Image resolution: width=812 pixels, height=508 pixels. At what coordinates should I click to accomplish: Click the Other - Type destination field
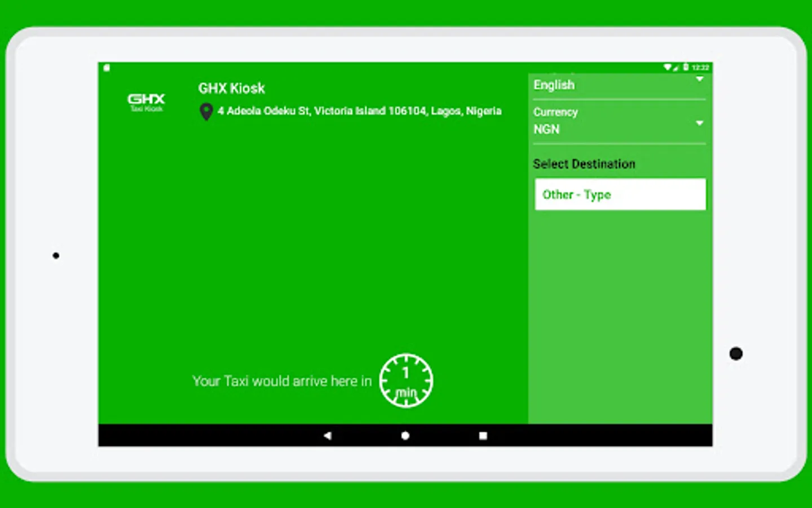[620, 194]
